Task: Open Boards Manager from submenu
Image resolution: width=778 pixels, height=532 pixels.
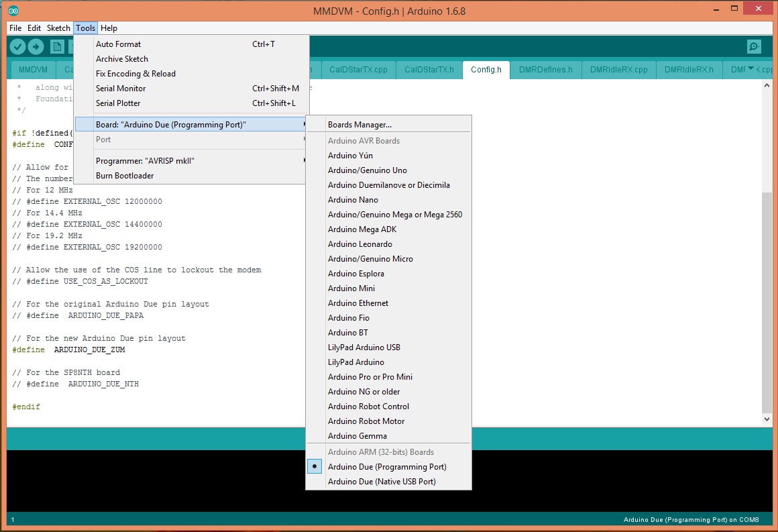Action: coord(388,125)
